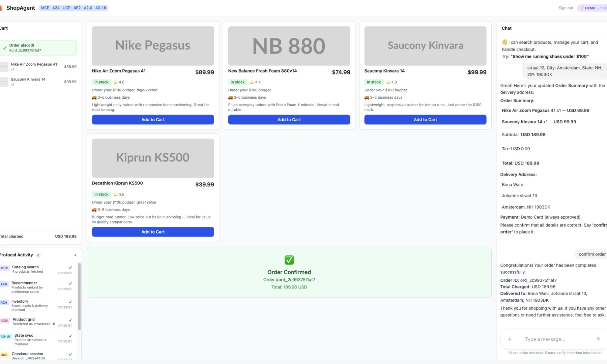Click the star rating on Kiprun KS500
Viewport: 607px width, 364px height.
point(119,194)
